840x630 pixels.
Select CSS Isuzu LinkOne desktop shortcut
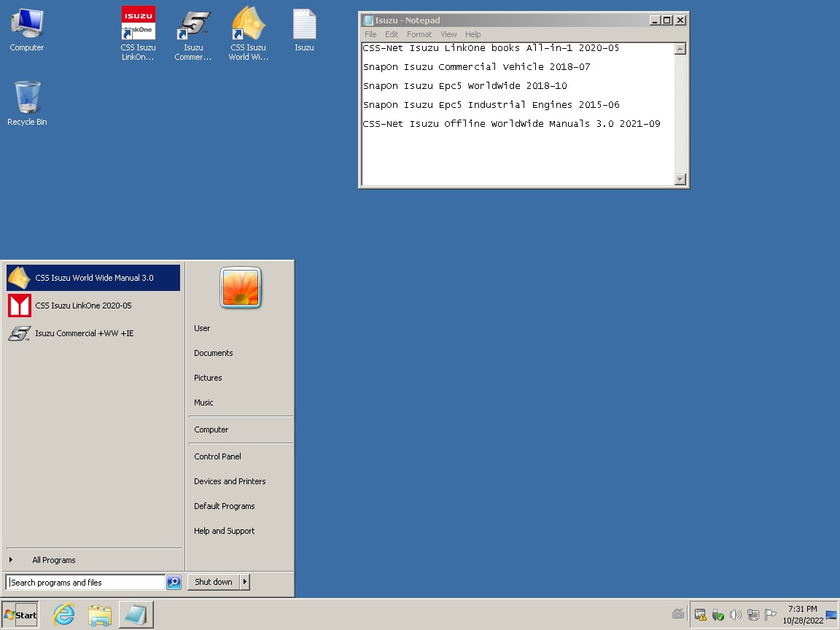point(139,34)
